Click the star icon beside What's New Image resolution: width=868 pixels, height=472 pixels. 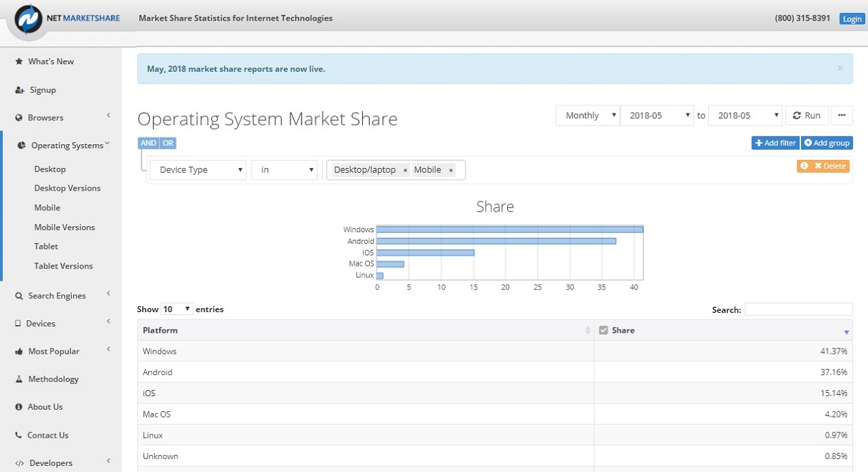[x=19, y=61]
